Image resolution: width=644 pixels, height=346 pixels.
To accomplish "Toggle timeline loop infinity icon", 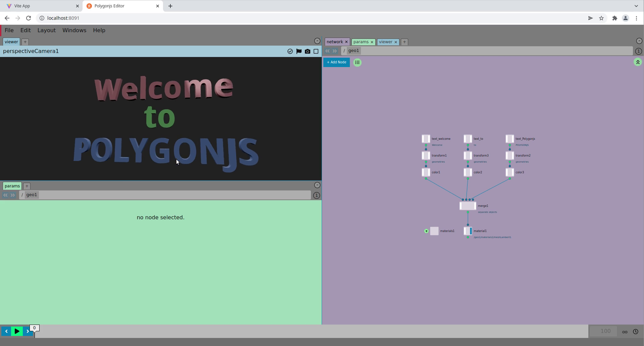I will coord(625,332).
